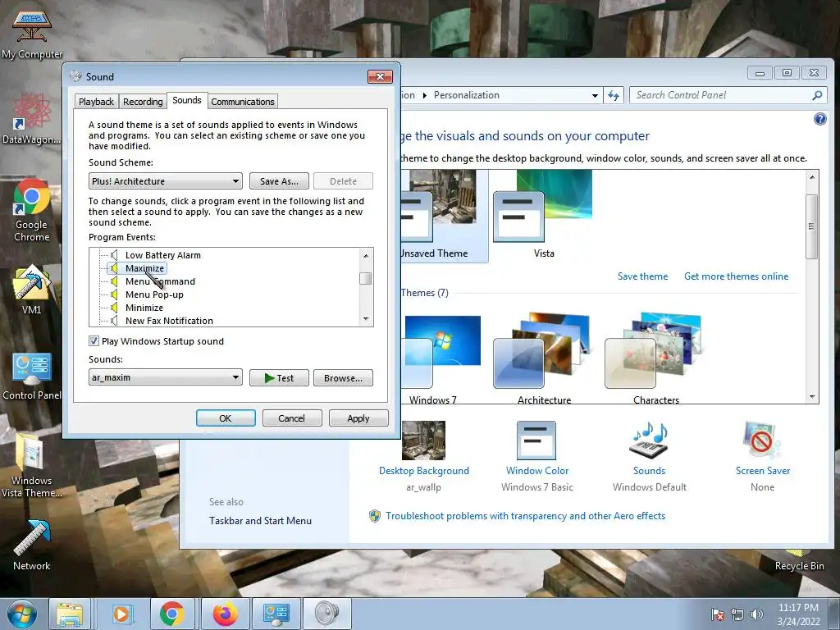This screenshot has height=630, width=840.
Task: Click the Save theme link
Action: 642,276
